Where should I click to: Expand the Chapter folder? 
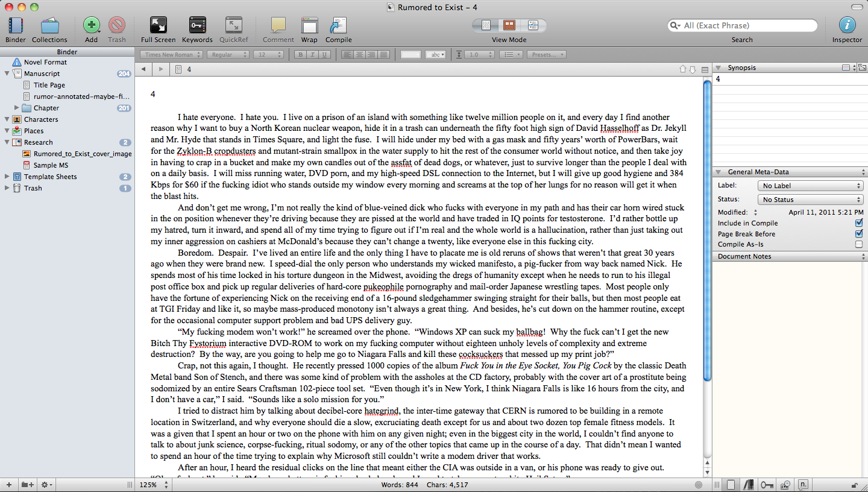pos(17,108)
